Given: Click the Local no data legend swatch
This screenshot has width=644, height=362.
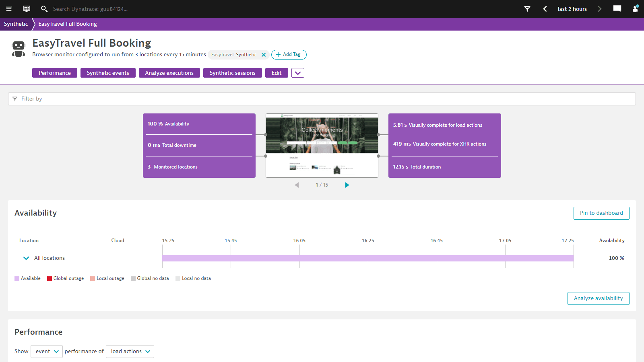Looking at the screenshot, I should [x=178, y=279].
